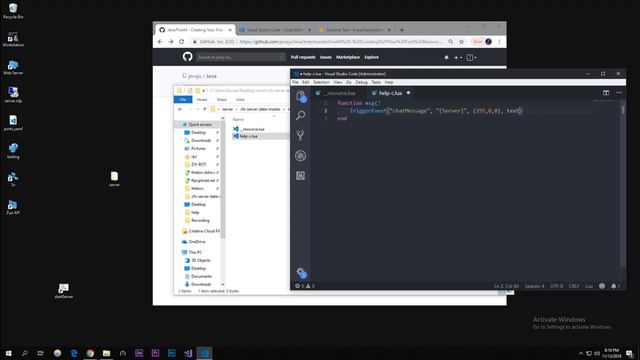Screen dimensions: 640x360
Task: Open the Search view in VS Code
Action: click(301, 116)
